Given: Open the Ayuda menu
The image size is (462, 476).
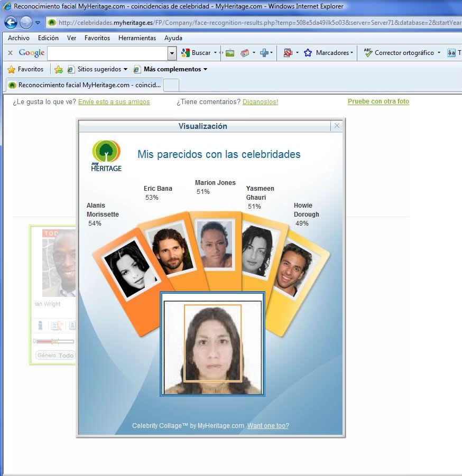Looking at the screenshot, I should click(173, 38).
